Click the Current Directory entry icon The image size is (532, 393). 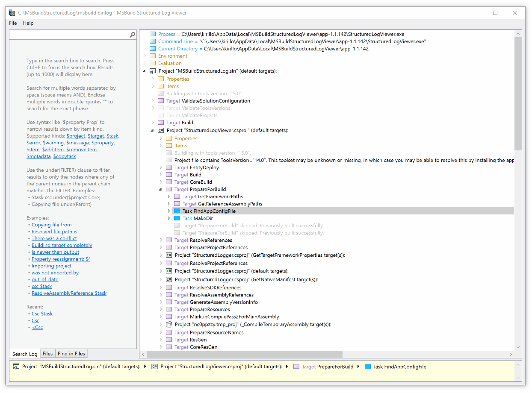[153, 49]
